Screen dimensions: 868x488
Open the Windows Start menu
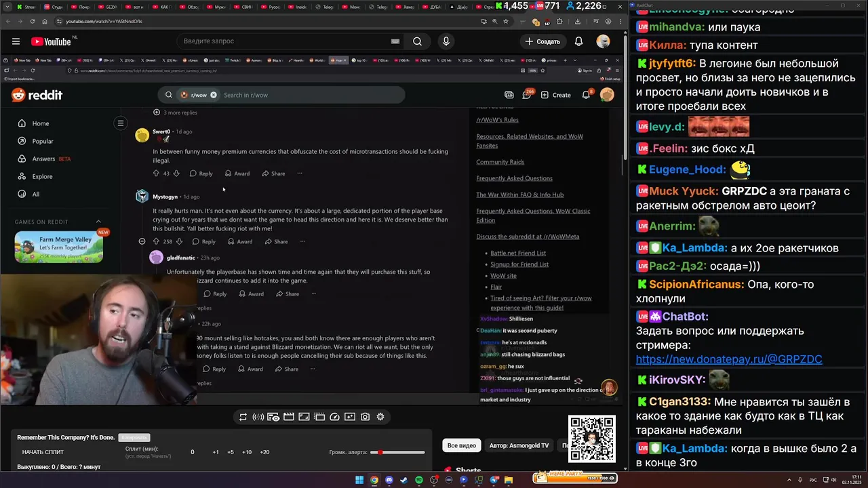tap(359, 480)
